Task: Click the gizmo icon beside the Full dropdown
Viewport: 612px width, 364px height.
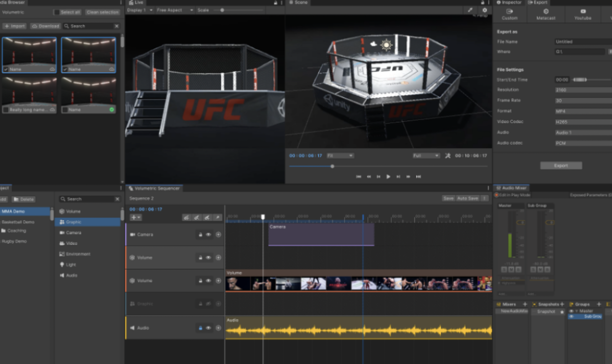Action: click(x=448, y=156)
